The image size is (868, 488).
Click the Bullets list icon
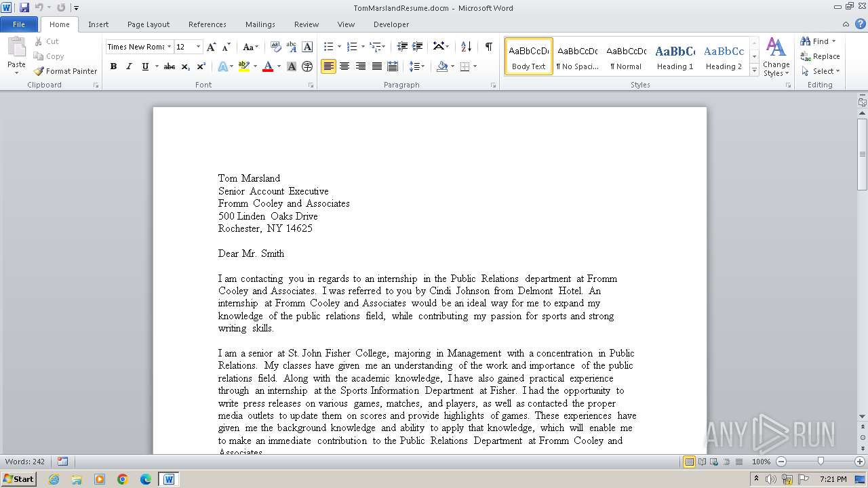click(328, 47)
